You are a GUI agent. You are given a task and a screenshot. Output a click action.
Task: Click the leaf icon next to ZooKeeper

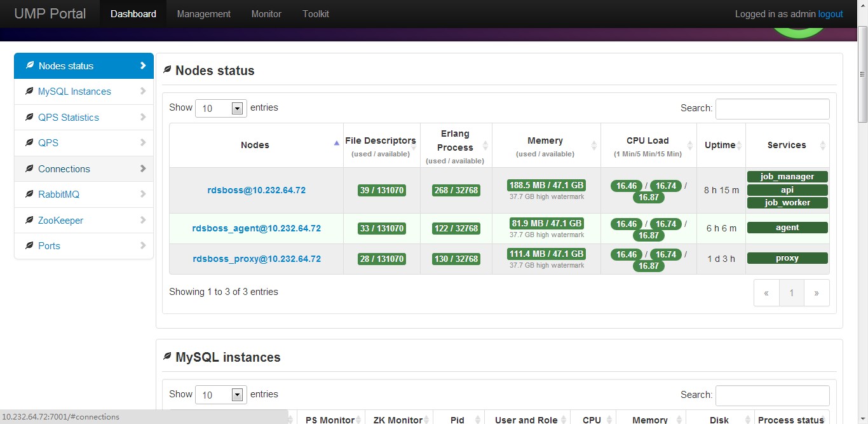(29, 220)
